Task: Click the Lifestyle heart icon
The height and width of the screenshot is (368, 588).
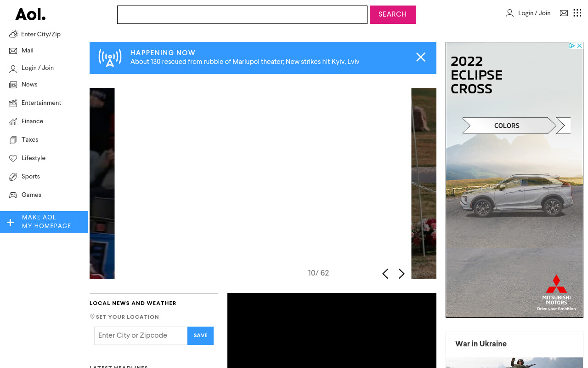Action: 13,158
